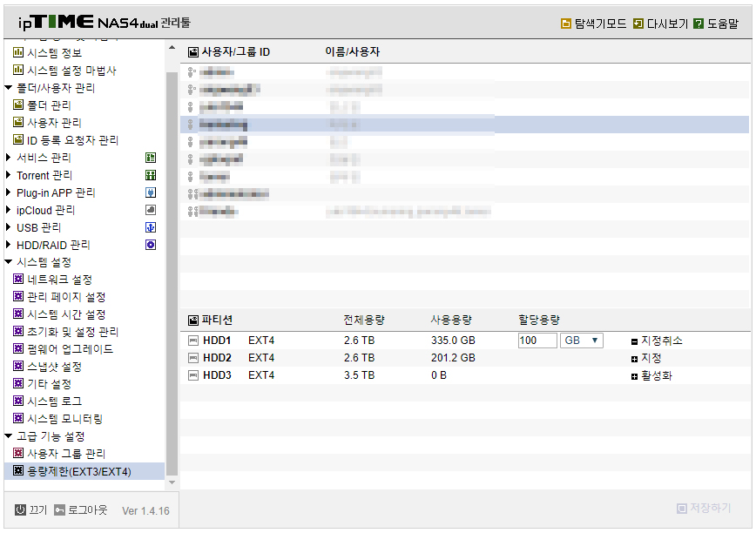This screenshot has height=533, width=756.
Task: Collapse the 폴더/사용자 관리 section
Action: pos(8,88)
